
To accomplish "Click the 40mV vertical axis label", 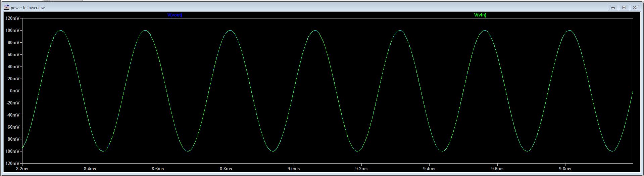I will coord(13,67).
